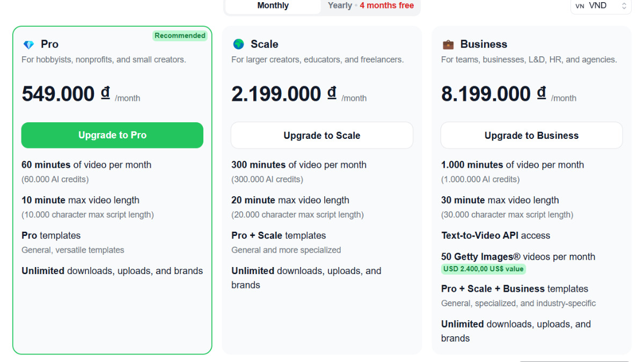Switch billing to the Monthly tab
The width and height of the screenshot is (644, 362).
click(273, 6)
